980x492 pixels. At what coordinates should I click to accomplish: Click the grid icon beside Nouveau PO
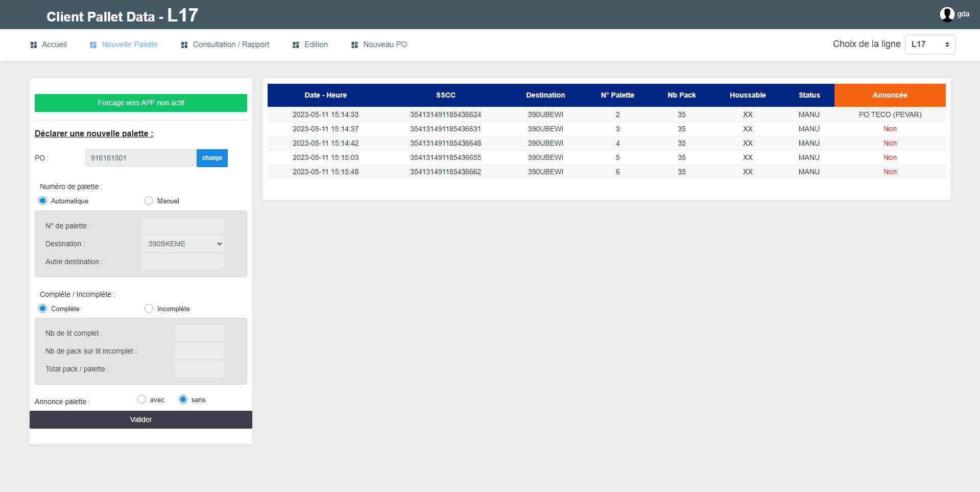click(354, 45)
